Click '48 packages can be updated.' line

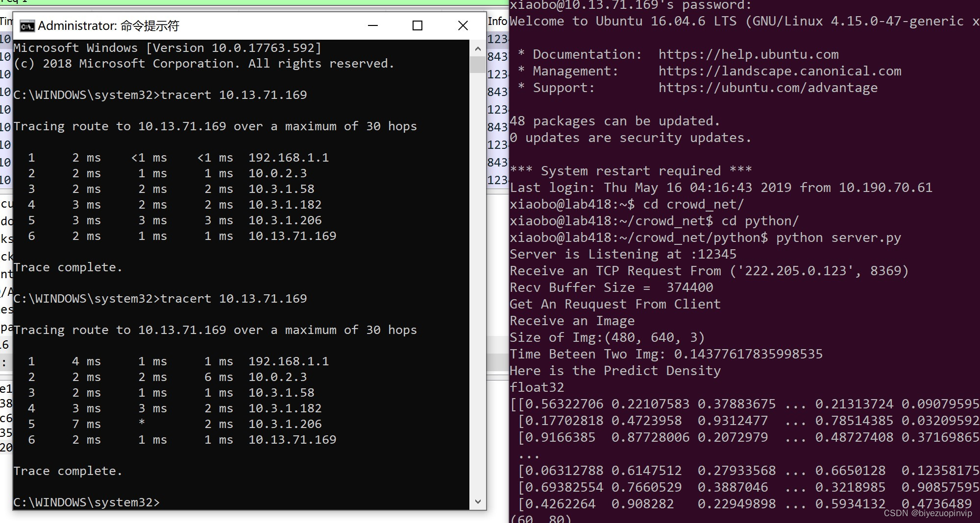[x=615, y=121]
